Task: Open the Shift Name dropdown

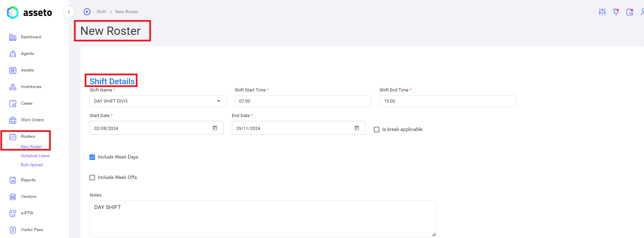Action: click(x=158, y=101)
